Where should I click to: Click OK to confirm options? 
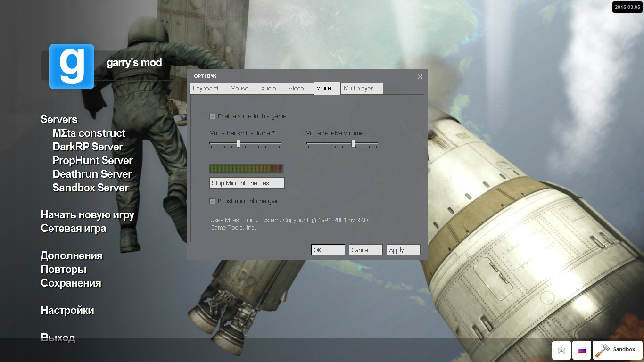coord(328,250)
